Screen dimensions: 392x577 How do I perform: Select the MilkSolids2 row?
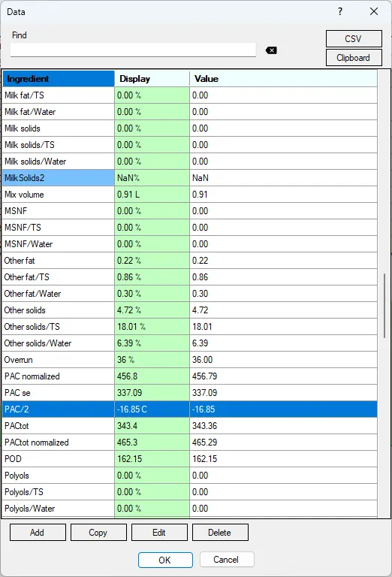(x=190, y=178)
